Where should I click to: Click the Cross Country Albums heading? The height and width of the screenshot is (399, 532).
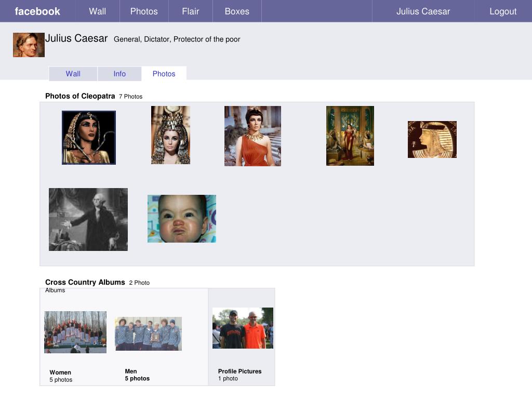click(85, 282)
